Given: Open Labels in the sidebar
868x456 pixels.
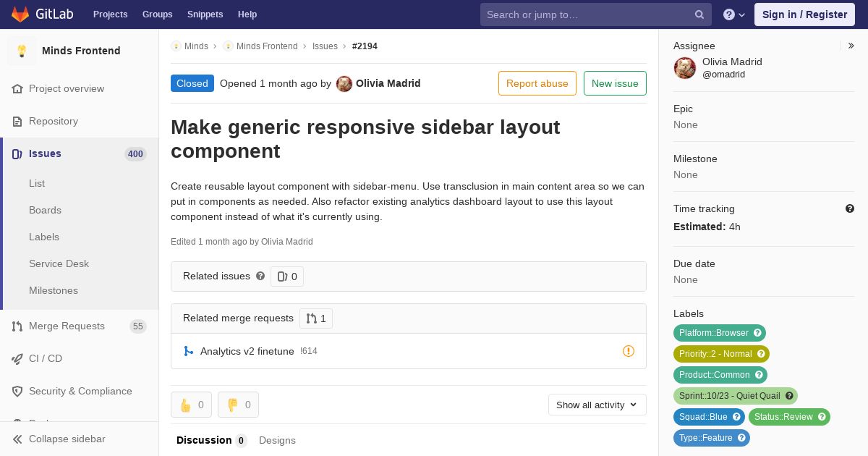Looking at the screenshot, I should click(44, 237).
